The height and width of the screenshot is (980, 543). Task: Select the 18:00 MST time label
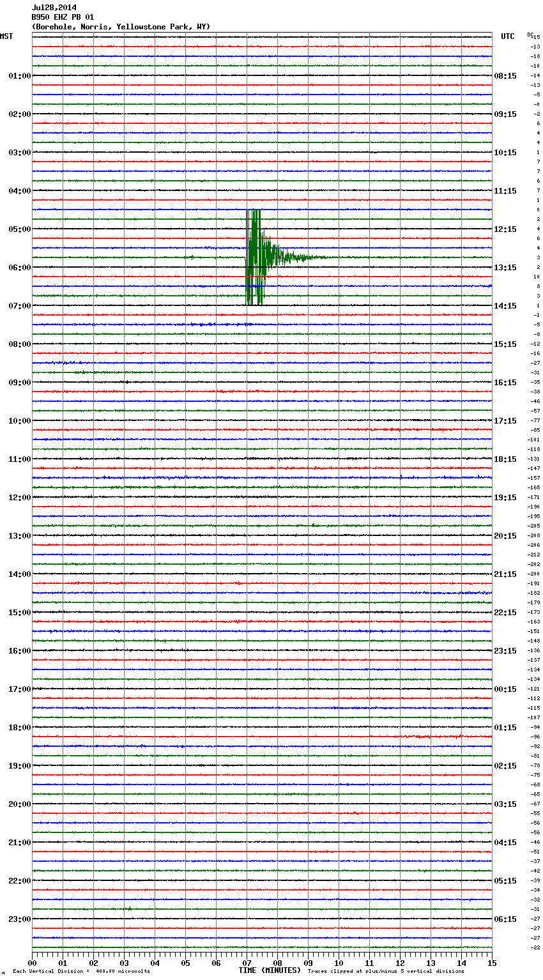(19, 728)
